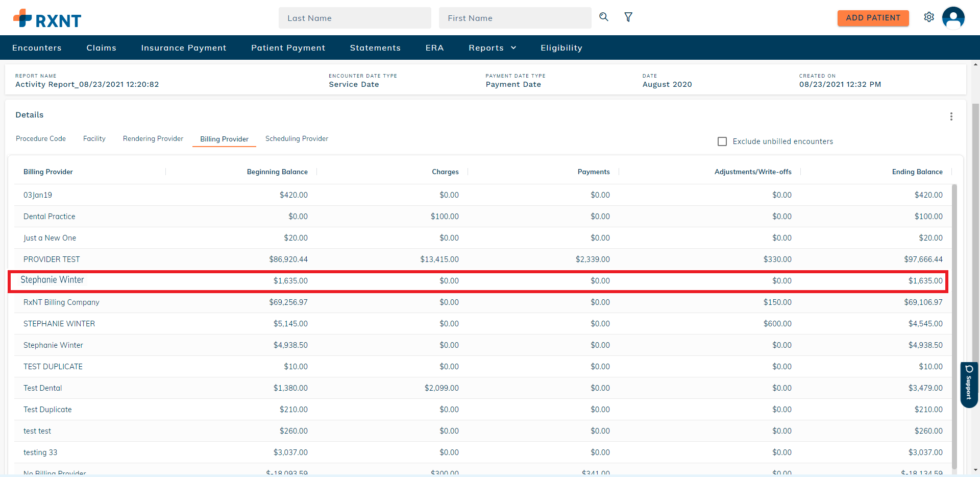This screenshot has width=980, height=477.
Task: Switch to Procedure Code tab
Action: (x=41, y=138)
